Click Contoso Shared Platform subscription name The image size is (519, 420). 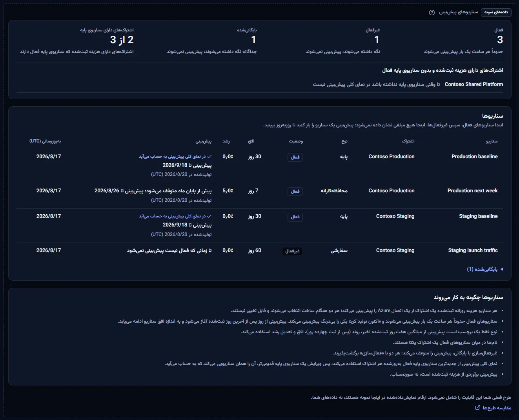pyautogui.click(x=474, y=84)
